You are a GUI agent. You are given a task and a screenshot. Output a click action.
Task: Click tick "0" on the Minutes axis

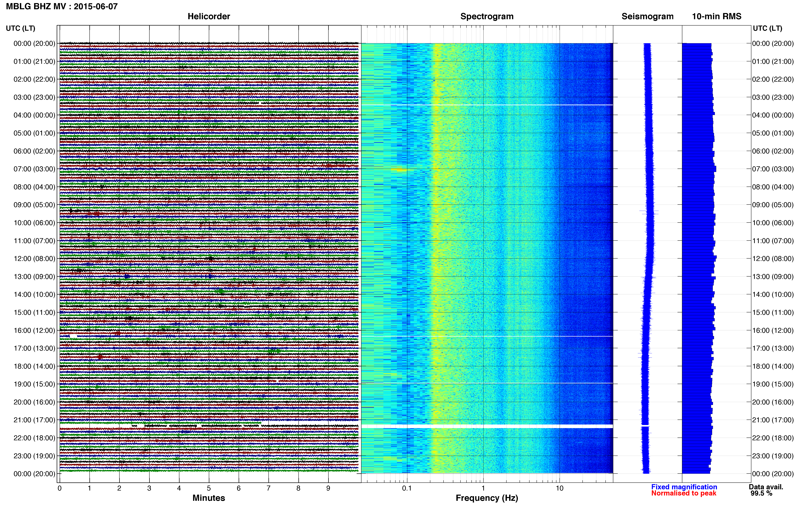coord(60,488)
